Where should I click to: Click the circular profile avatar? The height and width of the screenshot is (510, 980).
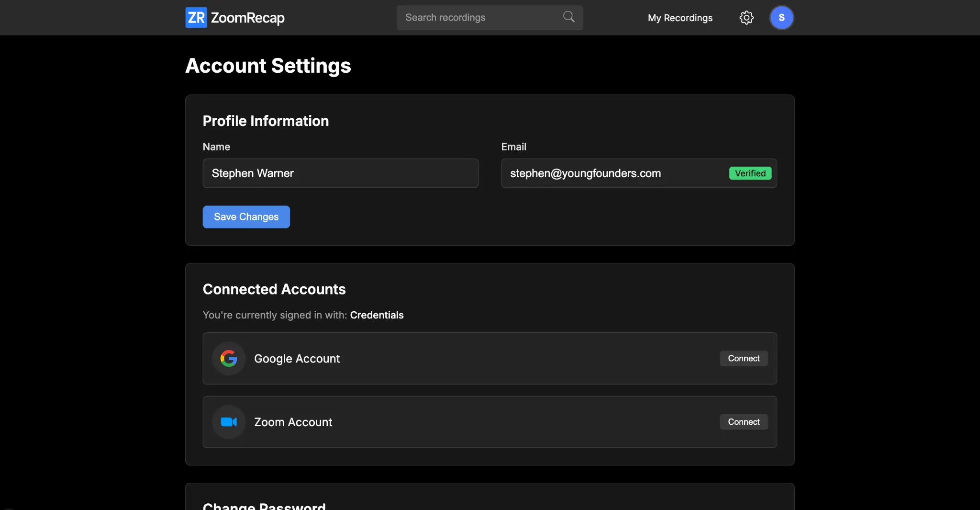(x=782, y=17)
